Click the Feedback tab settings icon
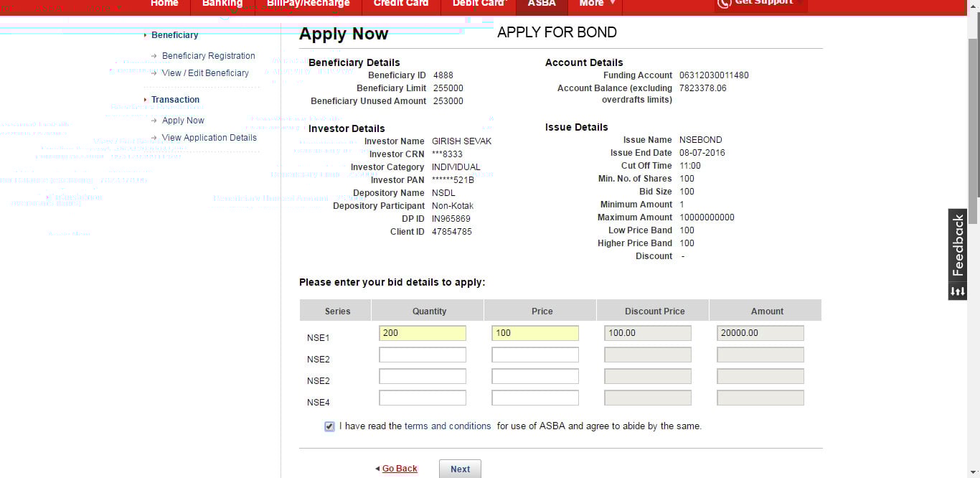Image resolution: width=980 pixels, height=478 pixels. click(x=958, y=291)
